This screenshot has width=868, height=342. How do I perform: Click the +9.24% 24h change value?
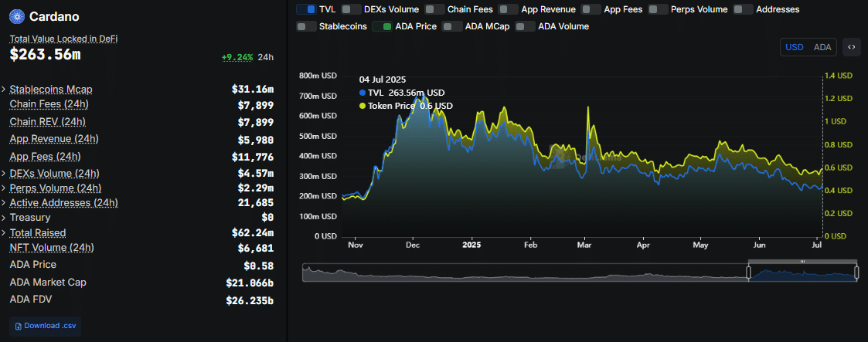point(237,57)
